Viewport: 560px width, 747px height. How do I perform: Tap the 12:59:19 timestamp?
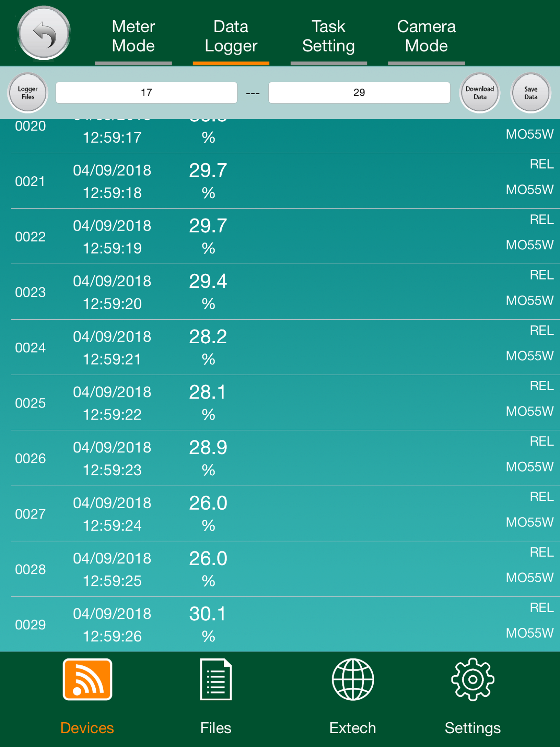click(x=112, y=248)
